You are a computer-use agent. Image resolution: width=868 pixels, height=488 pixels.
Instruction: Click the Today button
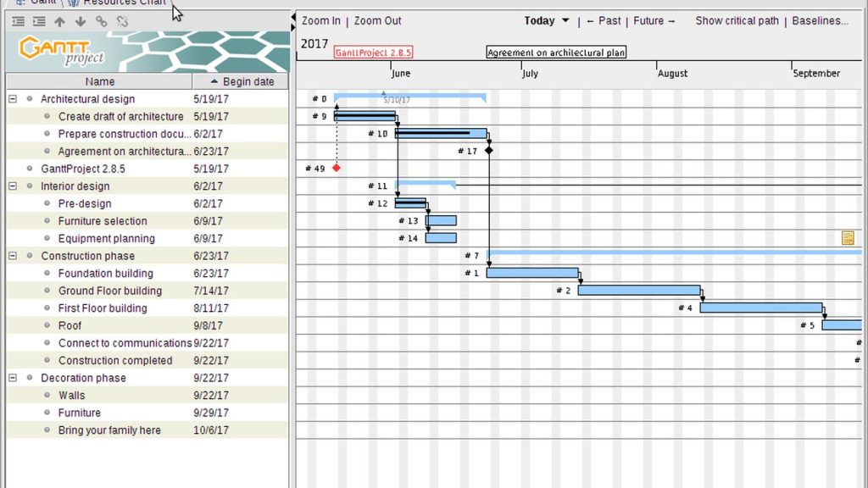coord(539,20)
